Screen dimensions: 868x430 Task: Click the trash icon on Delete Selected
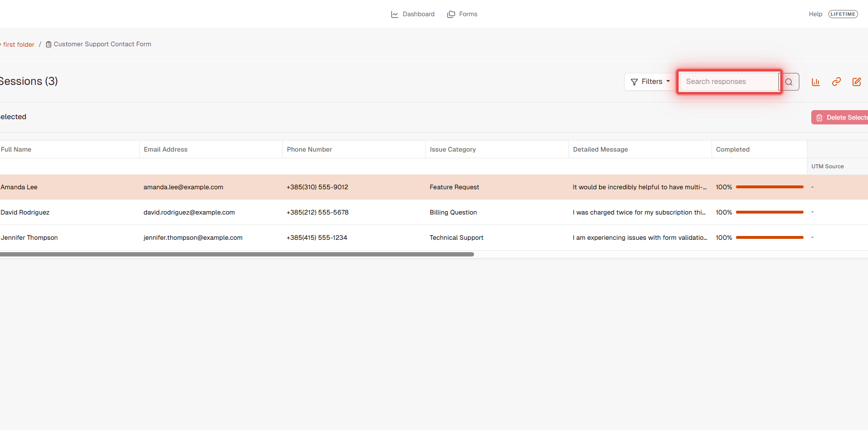coord(819,117)
